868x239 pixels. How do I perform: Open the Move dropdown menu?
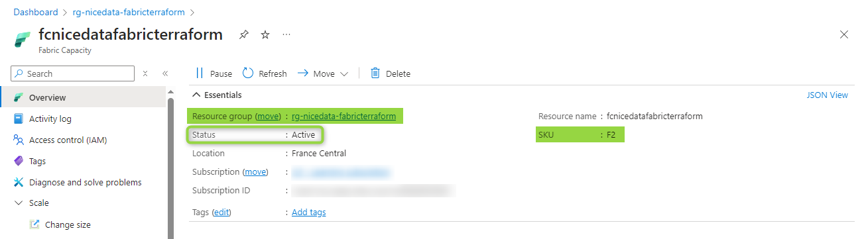click(323, 73)
